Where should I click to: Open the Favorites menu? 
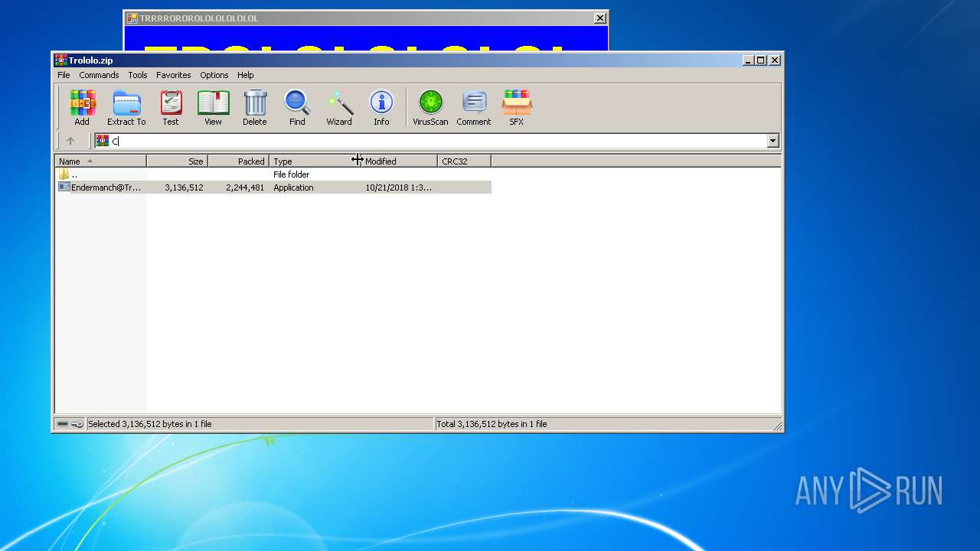click(x=174, y=75)
